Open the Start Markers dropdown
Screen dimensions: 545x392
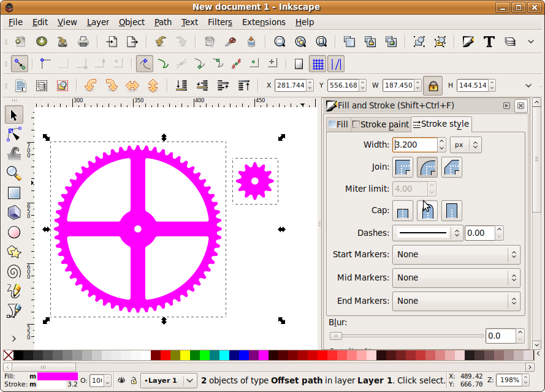[456, 255]
